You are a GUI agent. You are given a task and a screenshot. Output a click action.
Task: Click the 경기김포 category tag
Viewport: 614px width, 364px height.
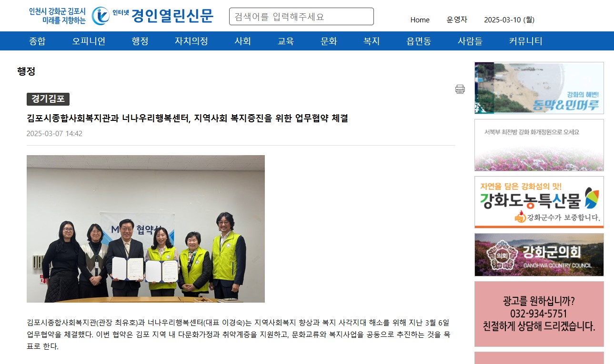point(48,99)
